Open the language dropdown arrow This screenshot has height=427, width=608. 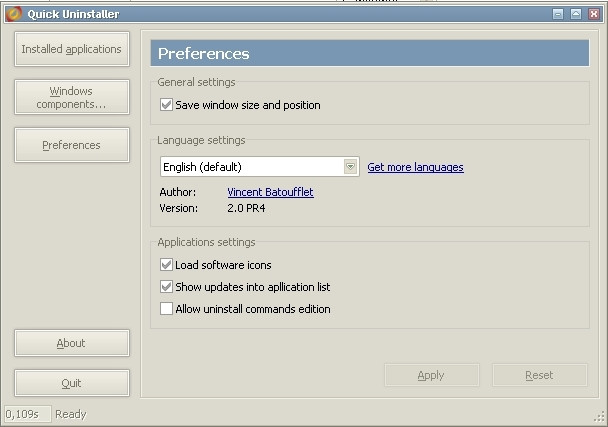click(x=350, y=167)
